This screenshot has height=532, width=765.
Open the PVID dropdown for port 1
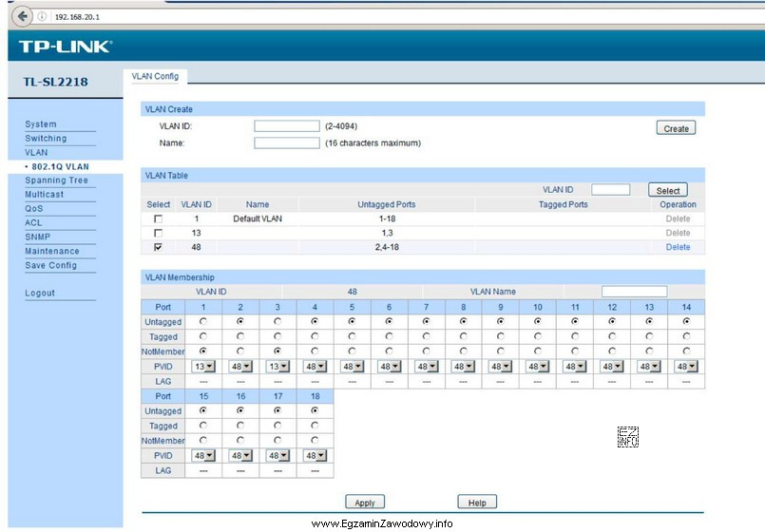click(x=203, y=366)
